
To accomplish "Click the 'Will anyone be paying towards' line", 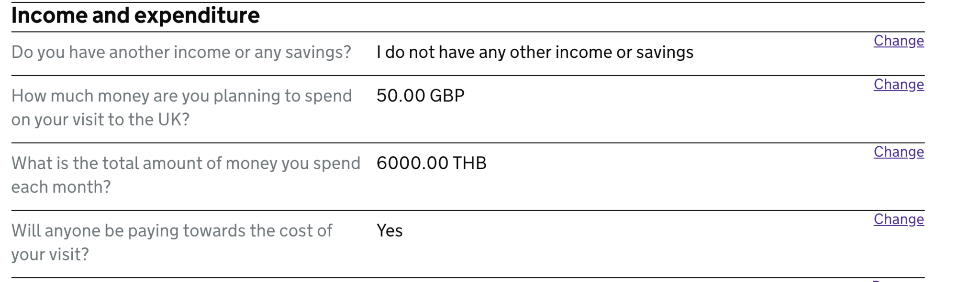I will 172,231.
